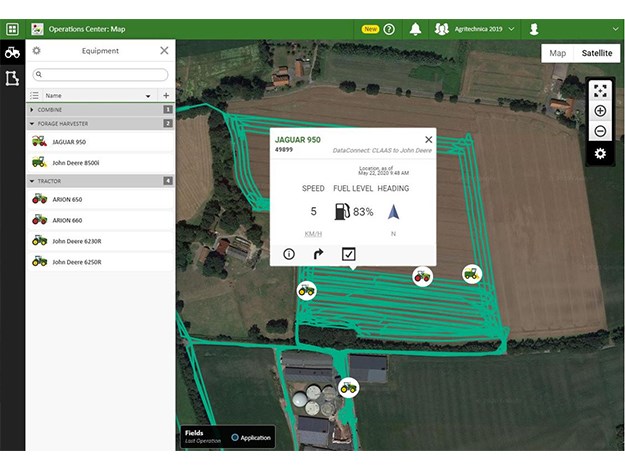
Task: Open the user profile icon
Action: [x=534, y=29]
